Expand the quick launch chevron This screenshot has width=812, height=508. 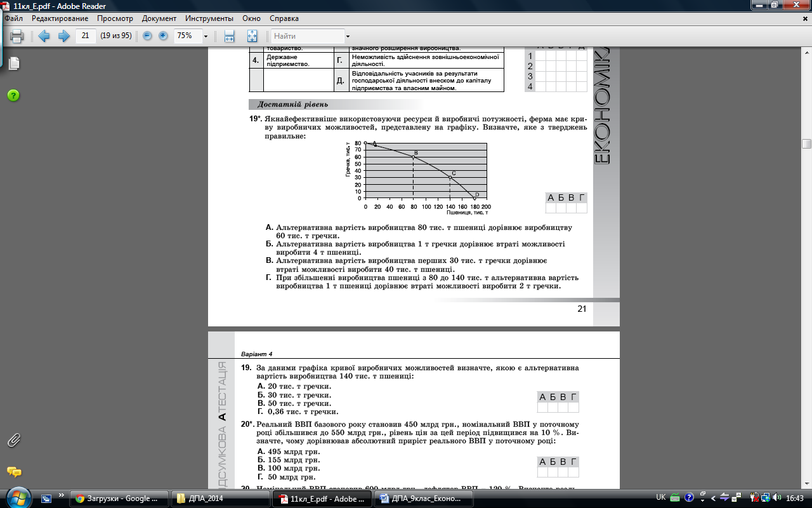click(62, 495)
